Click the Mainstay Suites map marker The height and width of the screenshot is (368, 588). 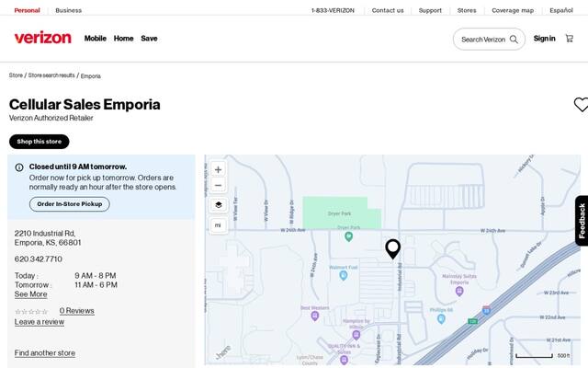point(459,291)
